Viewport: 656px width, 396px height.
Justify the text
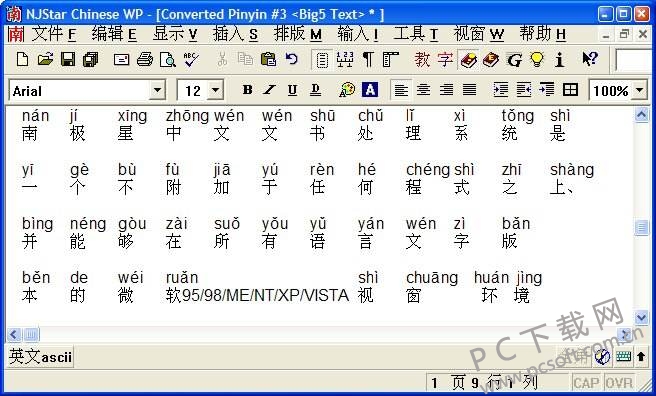[x=469, y=89]
